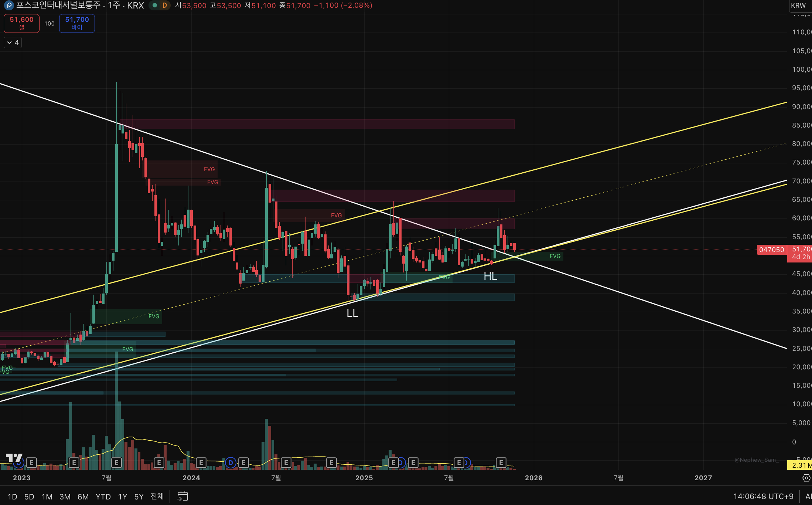Expand the collapsed indicators legend showing 4
812x505 pixels.
(x=13, y=43)
